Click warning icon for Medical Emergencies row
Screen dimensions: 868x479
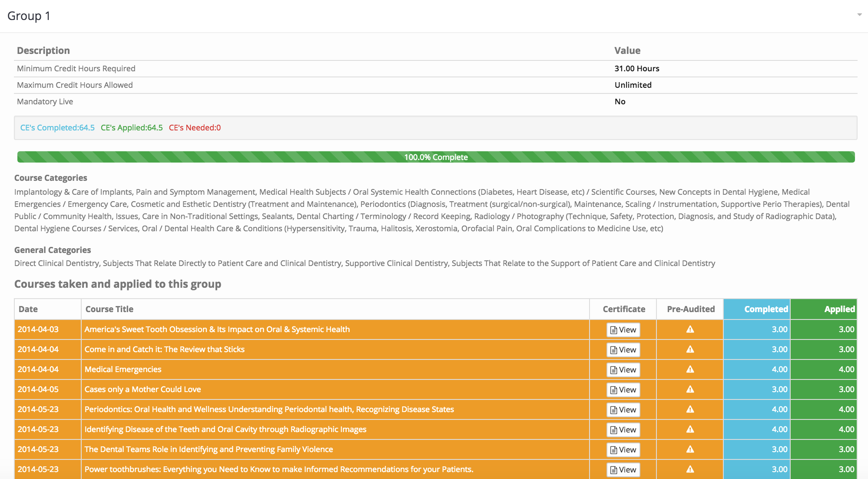(690, 369)
